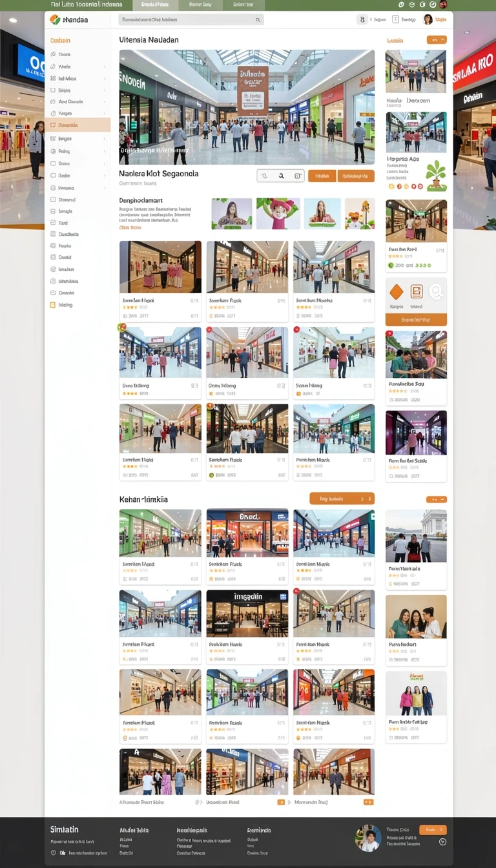Open the Onael storefront card image
The image size is (496, 868).
[x=247, y=533]
